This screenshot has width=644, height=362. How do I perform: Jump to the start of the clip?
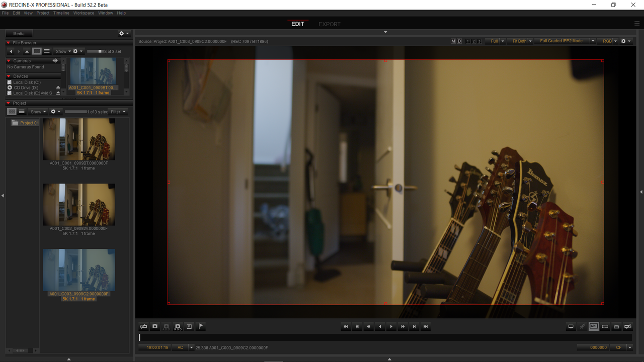point(346,327)
